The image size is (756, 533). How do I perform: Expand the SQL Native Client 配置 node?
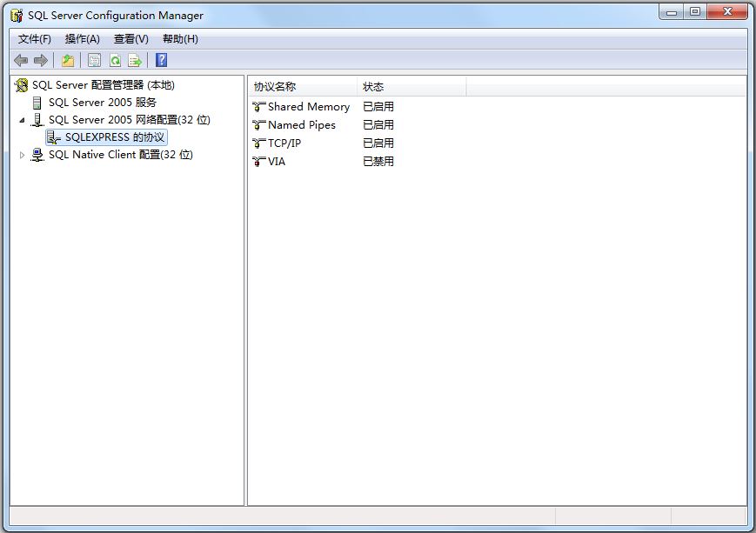[x=22, y=155]
